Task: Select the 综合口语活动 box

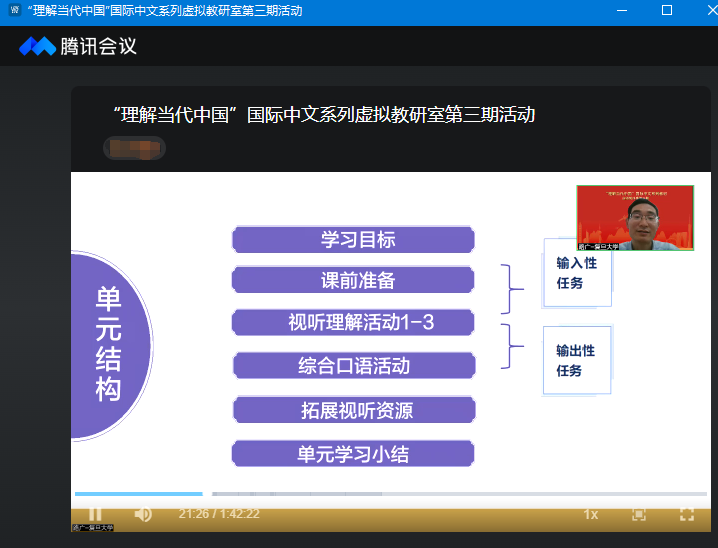Action: (x=353, y=365)
